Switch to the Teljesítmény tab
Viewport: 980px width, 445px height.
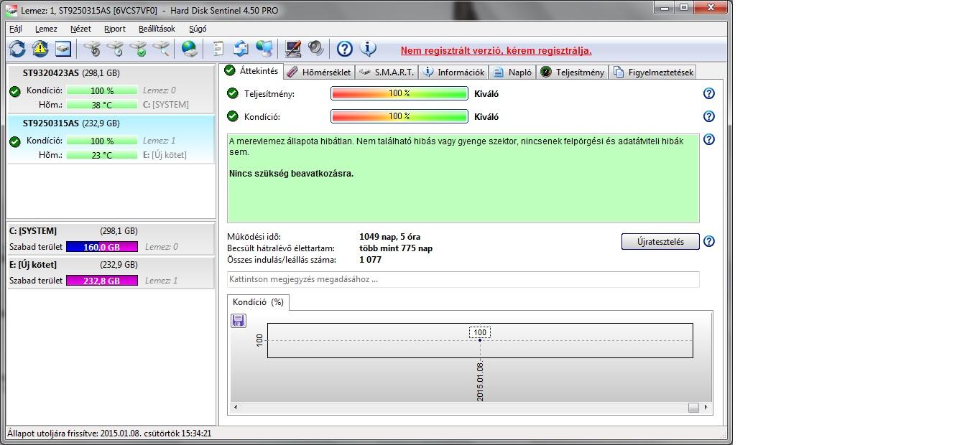coord(573,72)
